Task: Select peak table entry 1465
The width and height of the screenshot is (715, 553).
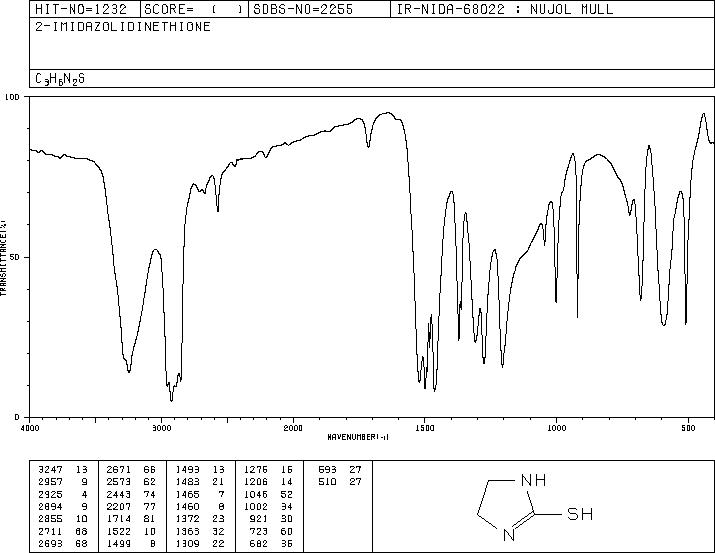Action: [x=187, y=494]
